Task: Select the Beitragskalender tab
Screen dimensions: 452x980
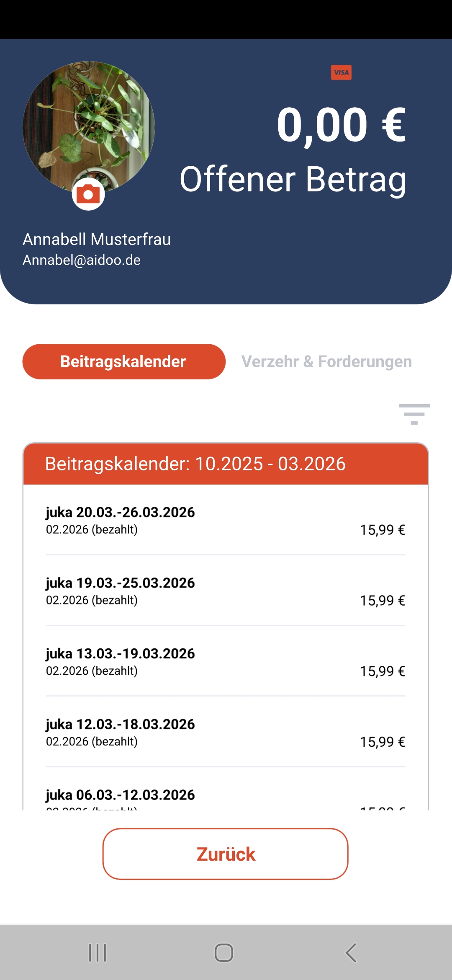Action: click(124, 361)
